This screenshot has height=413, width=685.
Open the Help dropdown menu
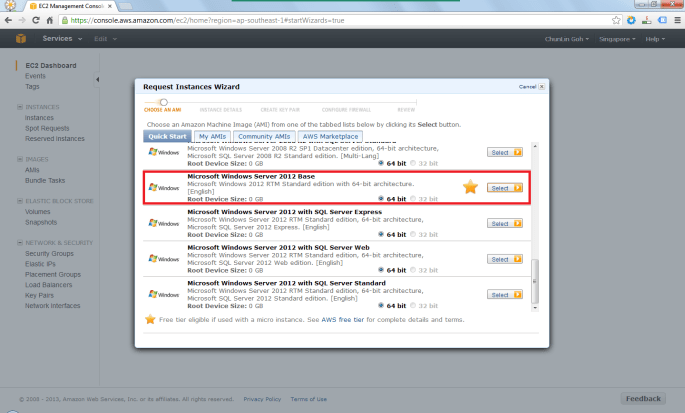tap(655, 39)
